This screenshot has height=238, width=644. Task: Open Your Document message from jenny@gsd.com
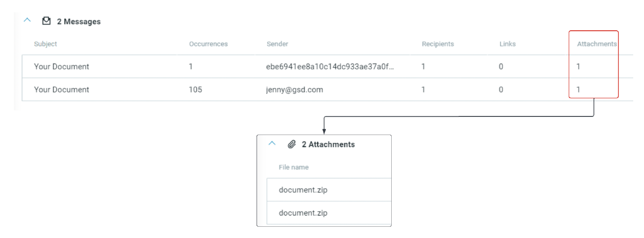[x=61, y=90]
